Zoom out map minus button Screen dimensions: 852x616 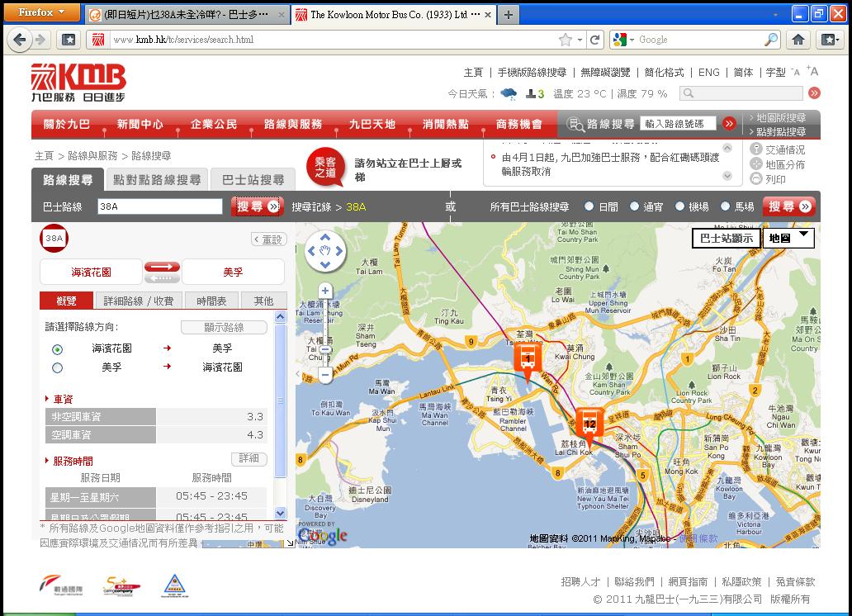[x=325, y=375]
